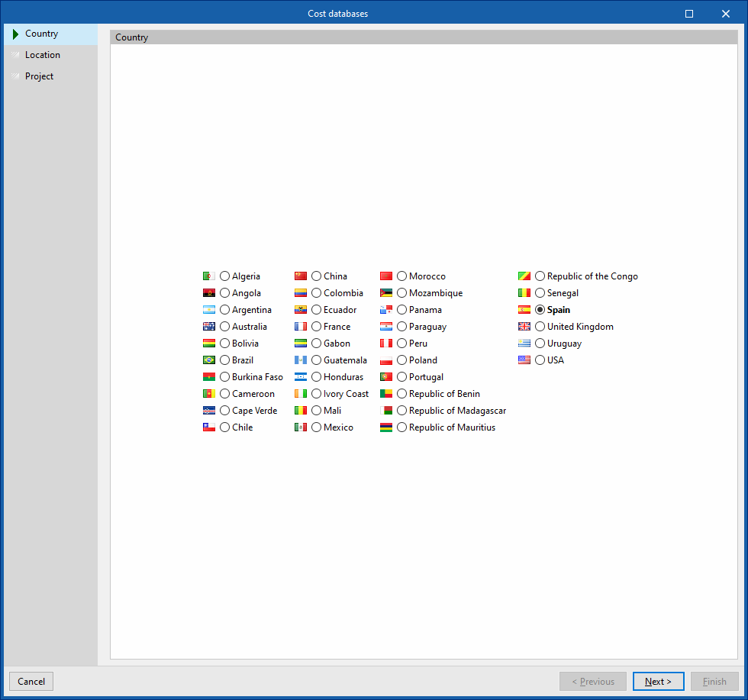Pick the United Kingdom radio button

[540, 327]
